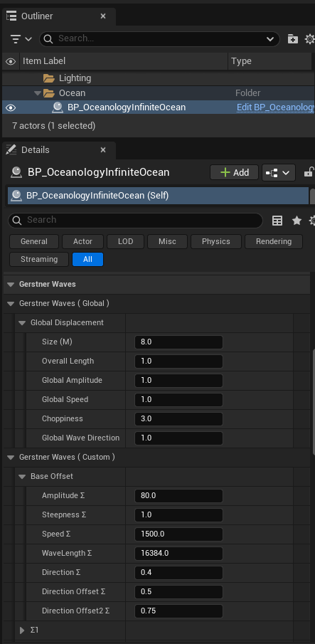Click the Details panel tab icon
Screen dimensions: 315x644
pyautogui.click(x=11, y=150)
